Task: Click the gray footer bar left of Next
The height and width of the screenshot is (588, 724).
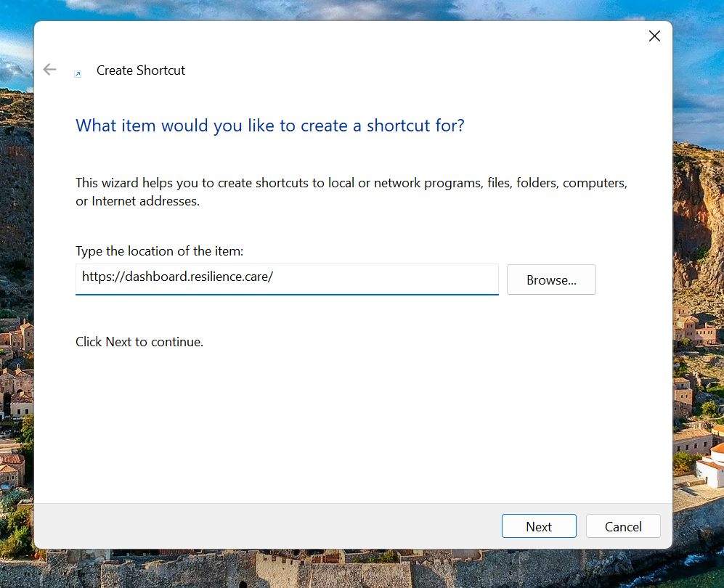Action: tap(261, 526)
